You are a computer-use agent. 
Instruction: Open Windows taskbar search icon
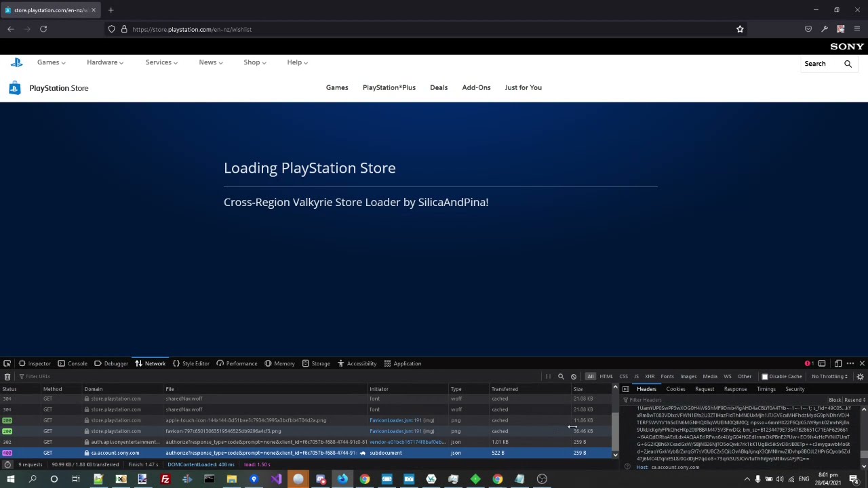32,479
